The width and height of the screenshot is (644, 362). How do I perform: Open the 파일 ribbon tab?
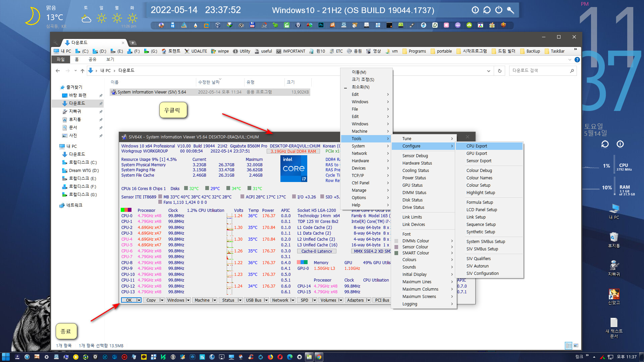(61, 59)
